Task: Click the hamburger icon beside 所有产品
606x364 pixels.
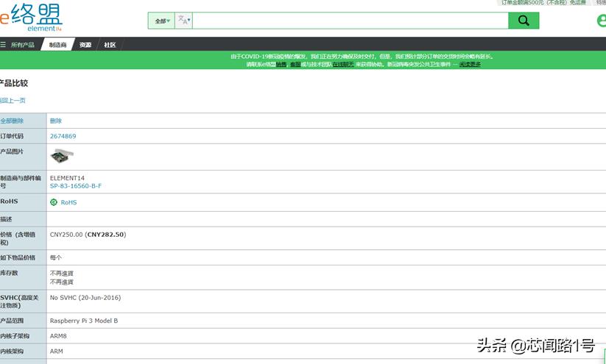Action: coord(3,45)
